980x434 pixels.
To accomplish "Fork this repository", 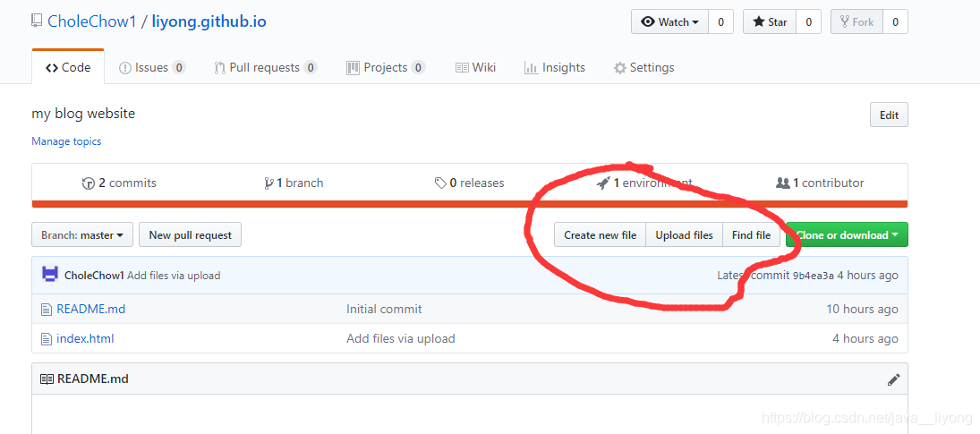I will tap(856, 21).
